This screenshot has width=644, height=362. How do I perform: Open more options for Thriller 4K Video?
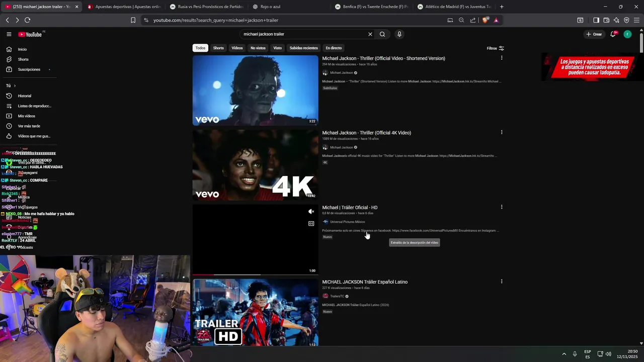(x=502, y=133)
